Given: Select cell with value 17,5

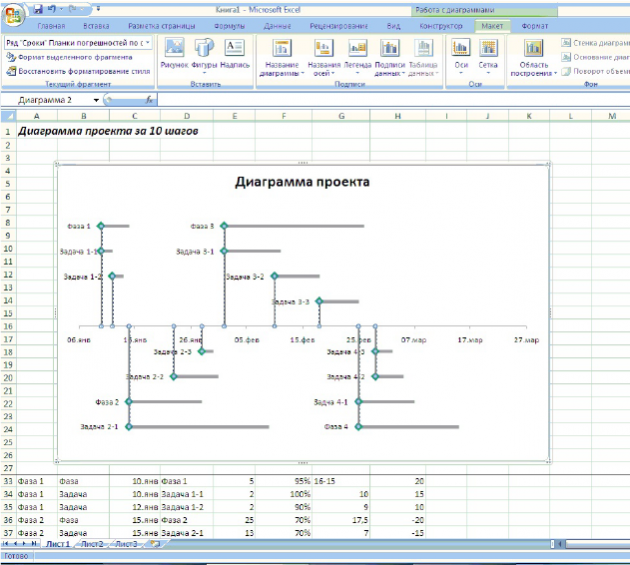Looking at the screenshot, I should (341, 520).
